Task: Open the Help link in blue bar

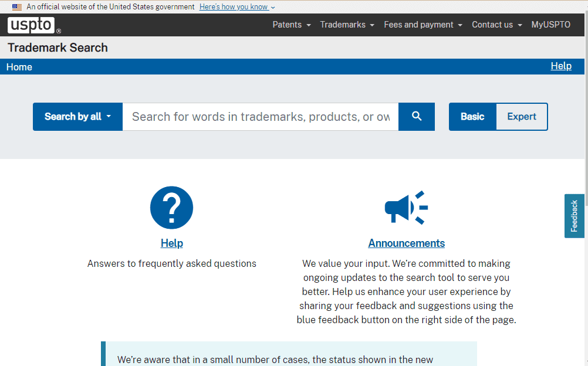Action: pyautogui.click(x=561, y=66)
